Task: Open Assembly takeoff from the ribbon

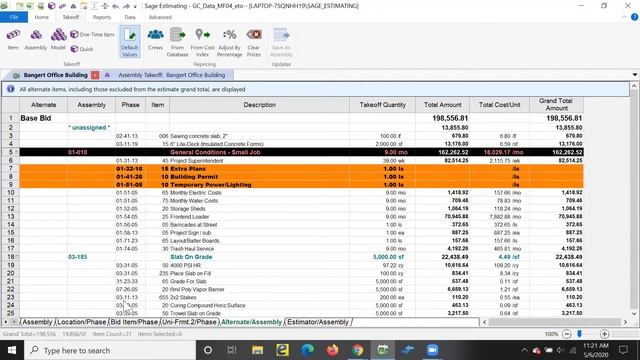Action: pyautogui.click(x=36, y=39)
